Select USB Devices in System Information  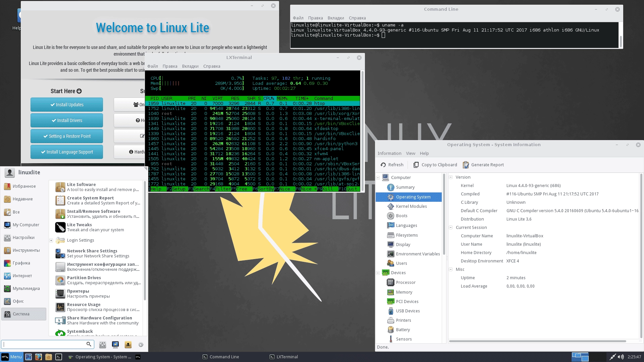pos(408,311)
